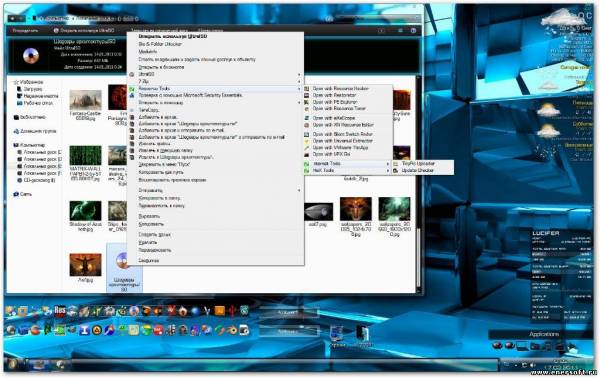
Task: Click the Applications label on desktop gadget
Action: [544, 334]
